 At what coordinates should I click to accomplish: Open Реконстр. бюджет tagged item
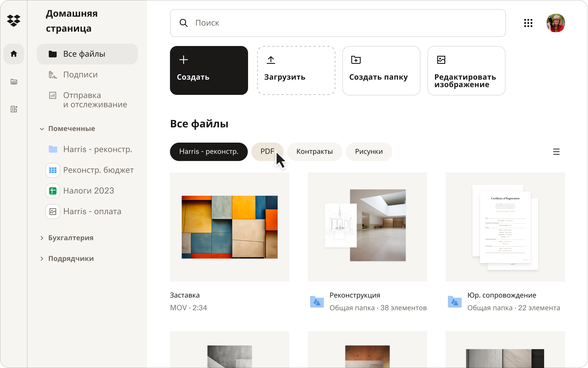90,170
